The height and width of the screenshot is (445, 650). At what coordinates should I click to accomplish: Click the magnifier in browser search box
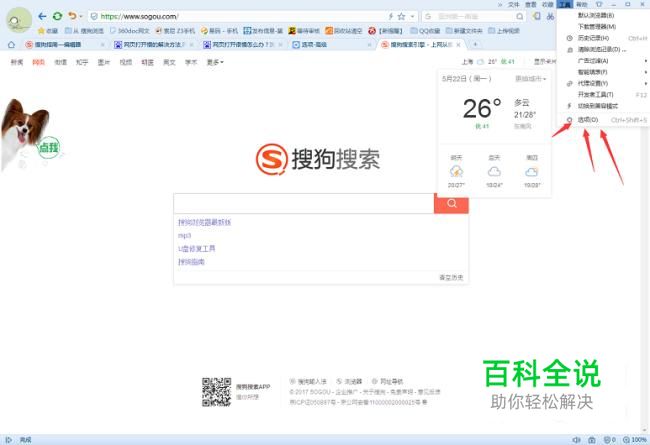[519, 16]
